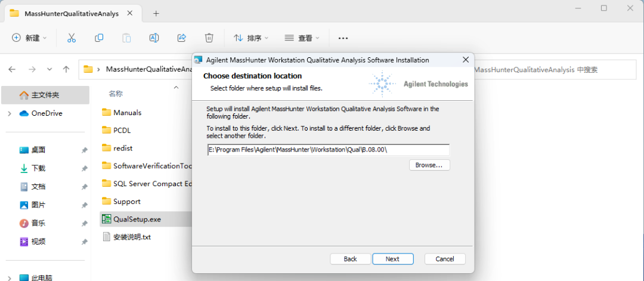Open 视频 videos in the sidebar
644x281 pixels.
(38, 241)
